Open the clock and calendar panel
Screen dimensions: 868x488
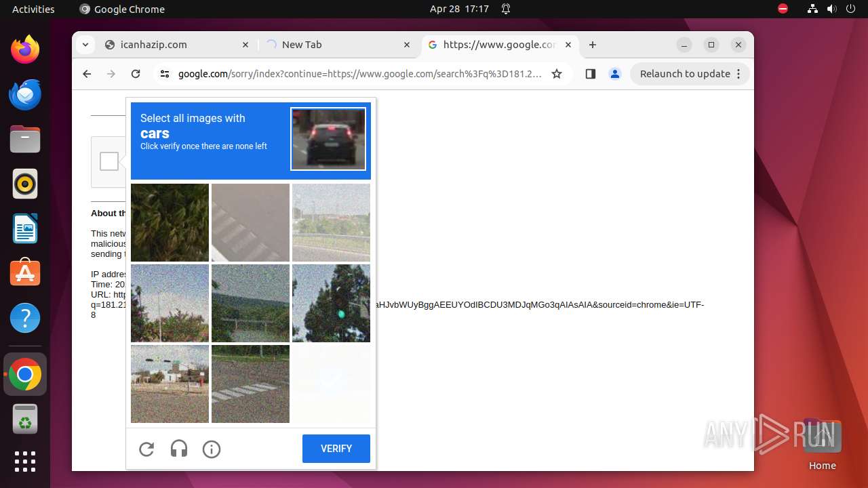pos(459,9)
